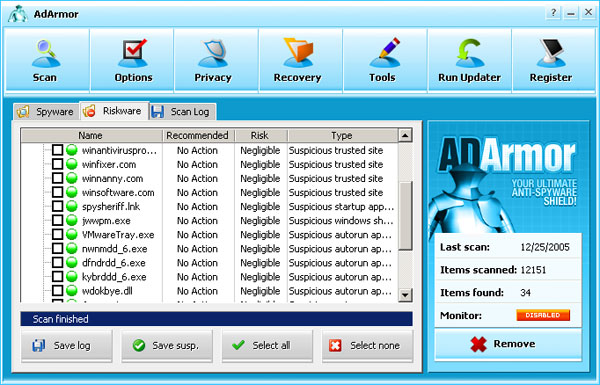Switch to the Riskware tab
The height and width of the screenshot is (385, 600).
coord(114,111)
